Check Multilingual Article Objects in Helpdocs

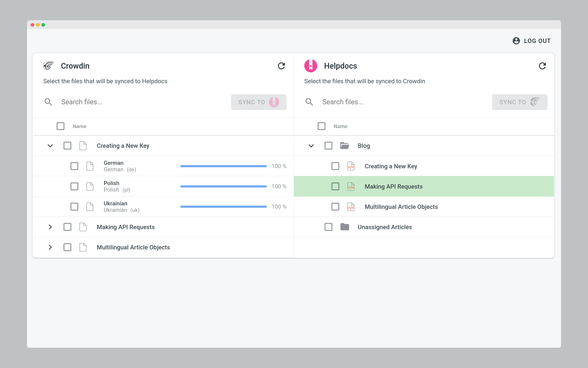tap(335, 207)
